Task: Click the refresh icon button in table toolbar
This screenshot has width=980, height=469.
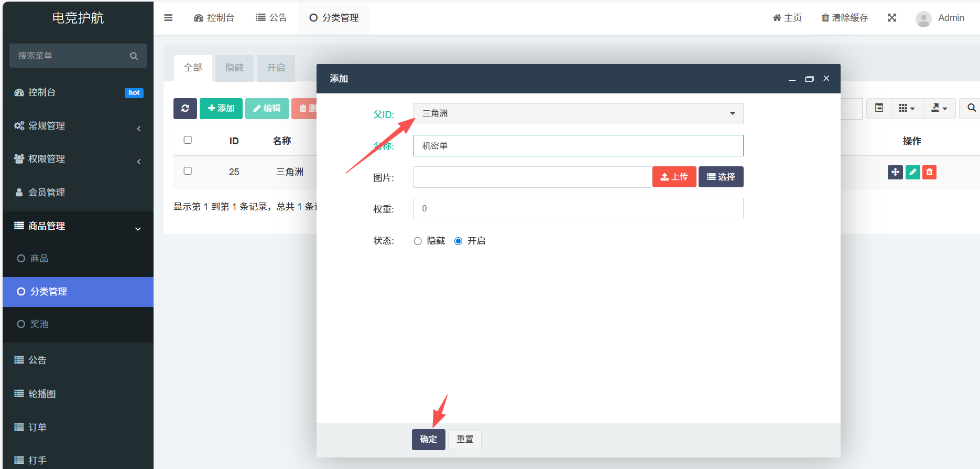Action: [185, 109]
